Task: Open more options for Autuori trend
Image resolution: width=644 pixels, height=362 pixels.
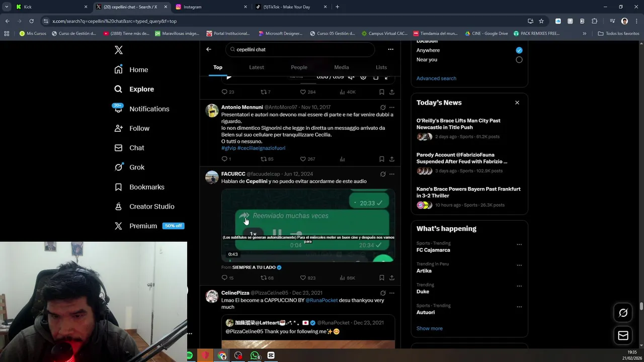Action: tap(519, 307)
